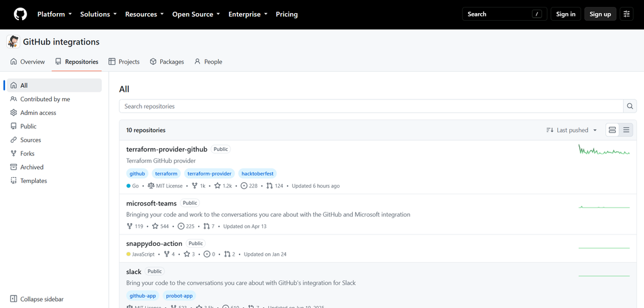
Task: Open the terraform-provider-github repository
Action: tap(167, 149)
